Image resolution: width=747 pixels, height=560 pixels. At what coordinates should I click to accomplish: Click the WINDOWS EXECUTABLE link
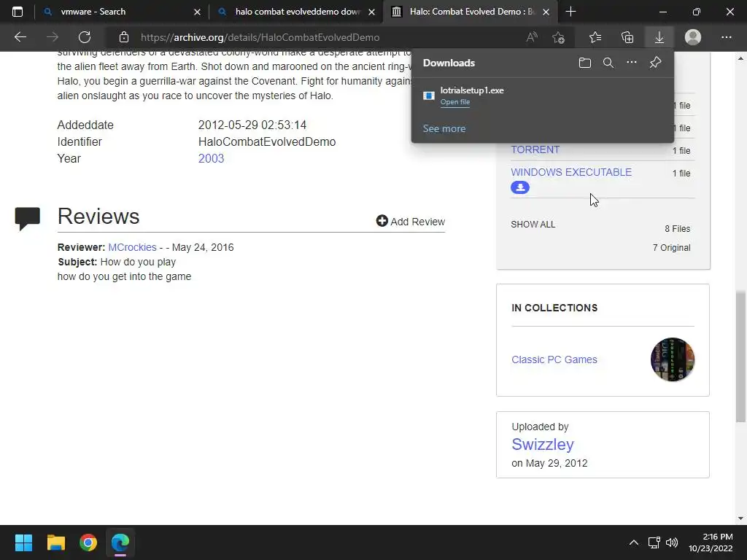[571, 172]
